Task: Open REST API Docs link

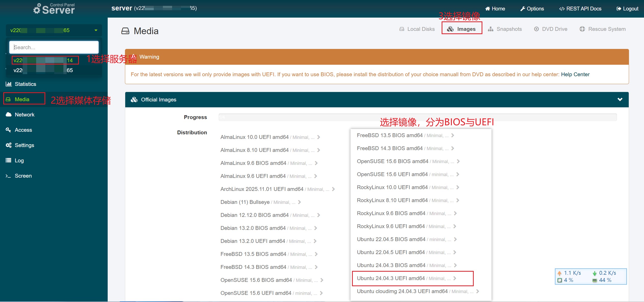Action: [580, 9]
